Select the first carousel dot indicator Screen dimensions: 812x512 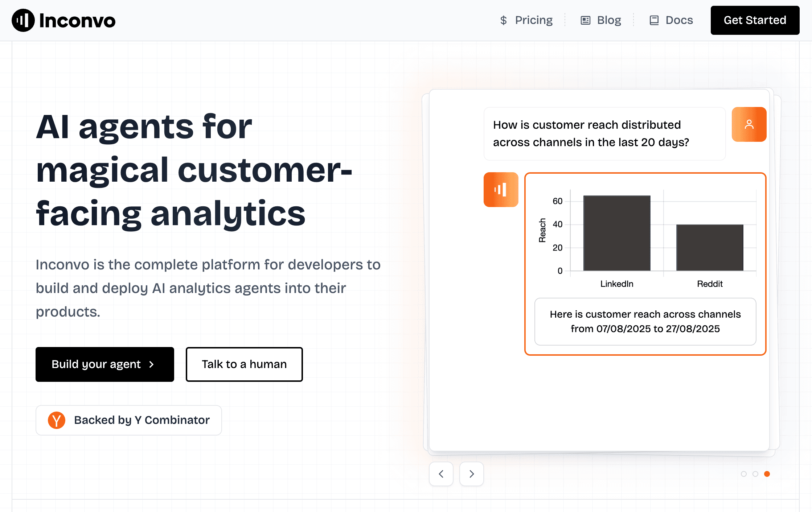click(743, 474)
